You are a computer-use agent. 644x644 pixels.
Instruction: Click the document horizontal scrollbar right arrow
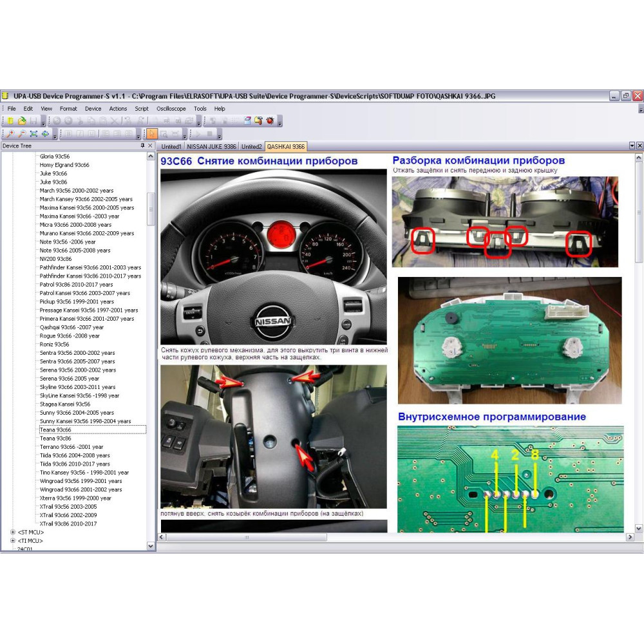click(630, 537)
